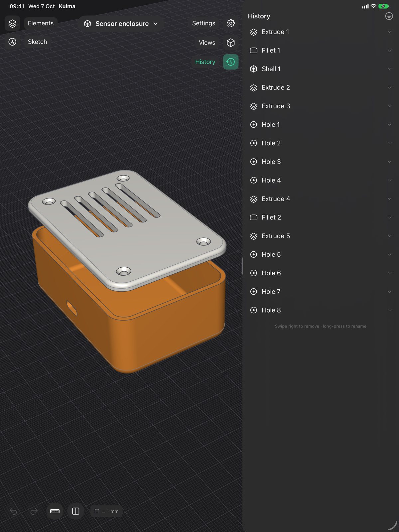
Task: Toggle the section view icon
Action: [x=76, y=511]
